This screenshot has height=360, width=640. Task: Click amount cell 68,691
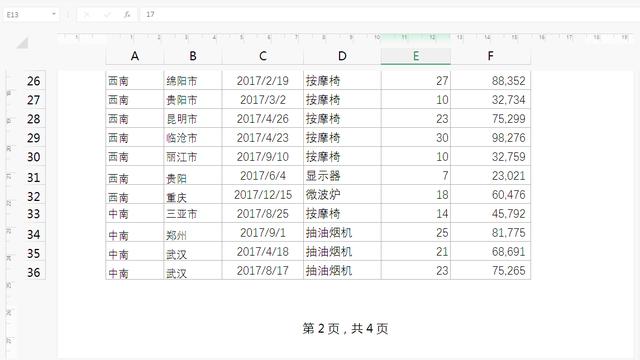tap(491, 251)
